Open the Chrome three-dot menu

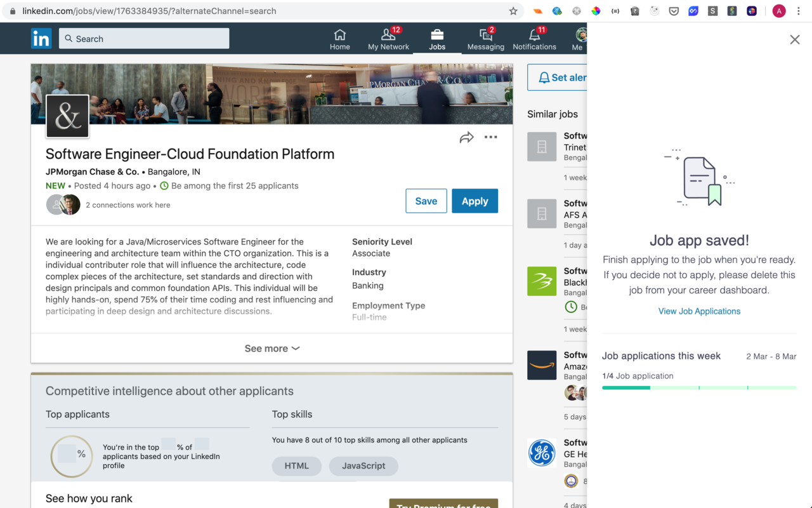point(799,11)
